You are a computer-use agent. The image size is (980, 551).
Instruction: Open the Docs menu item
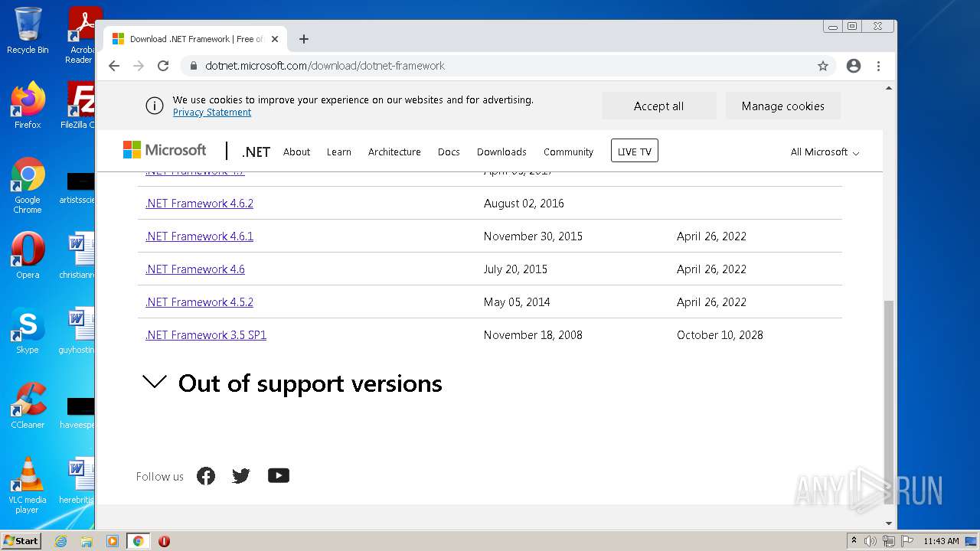(x=449, y=152)
